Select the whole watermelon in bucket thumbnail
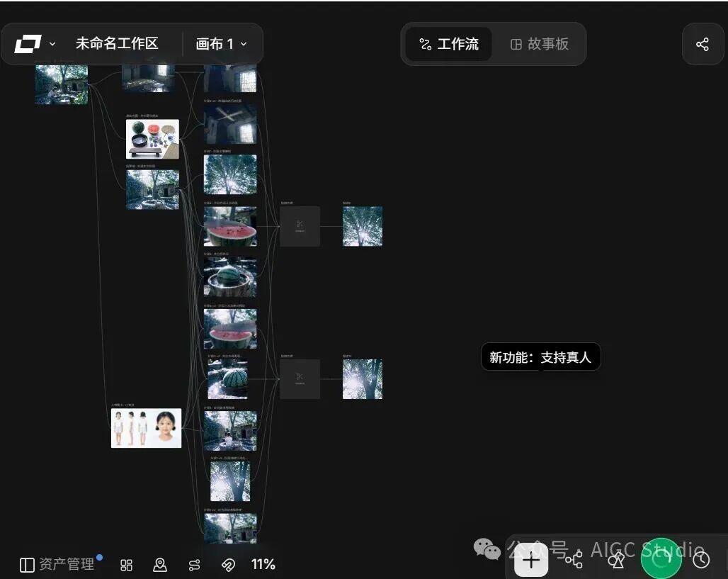The height and width of the screenshot is (579, 728). pyautogui.click(x=230, y=277)
